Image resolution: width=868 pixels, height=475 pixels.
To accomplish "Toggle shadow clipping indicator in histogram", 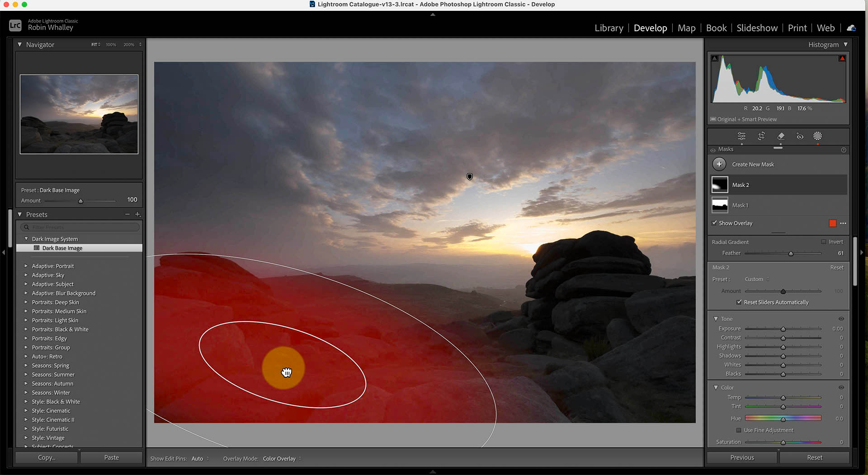I will tap(715, 58).
